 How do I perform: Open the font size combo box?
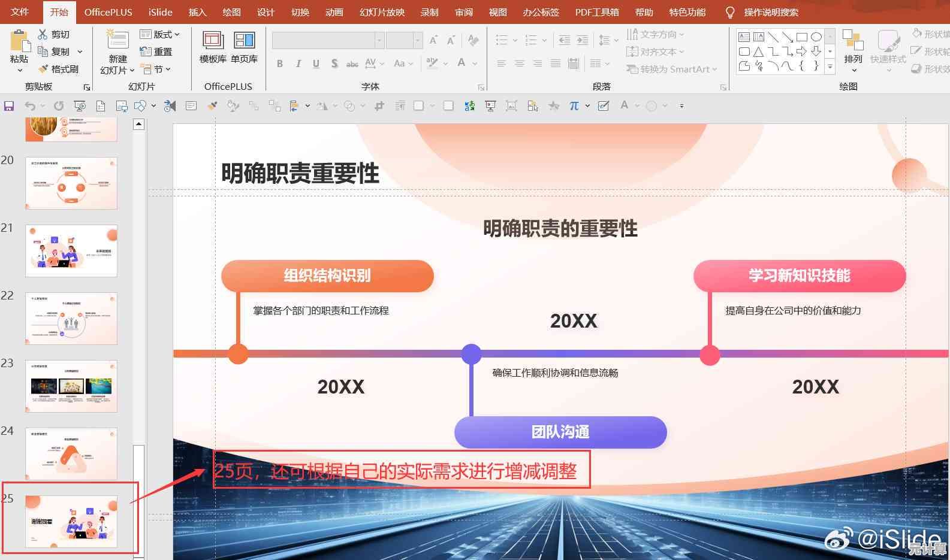(x=405, y=40)
